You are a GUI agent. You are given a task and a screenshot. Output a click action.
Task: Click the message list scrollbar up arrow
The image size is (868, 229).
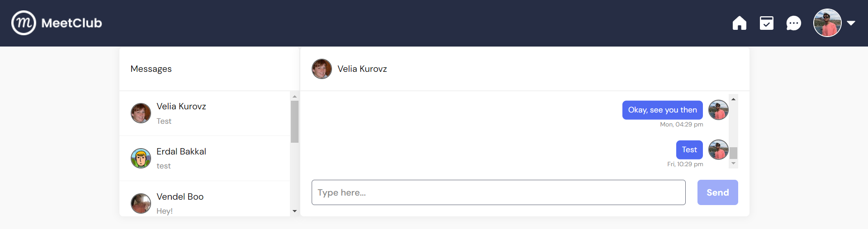click(294, 96)
